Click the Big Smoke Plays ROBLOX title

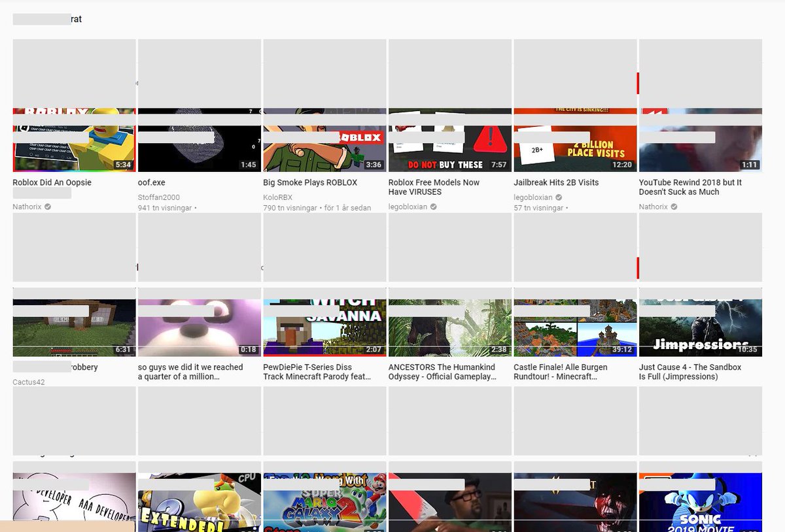(x=310, y=182)
